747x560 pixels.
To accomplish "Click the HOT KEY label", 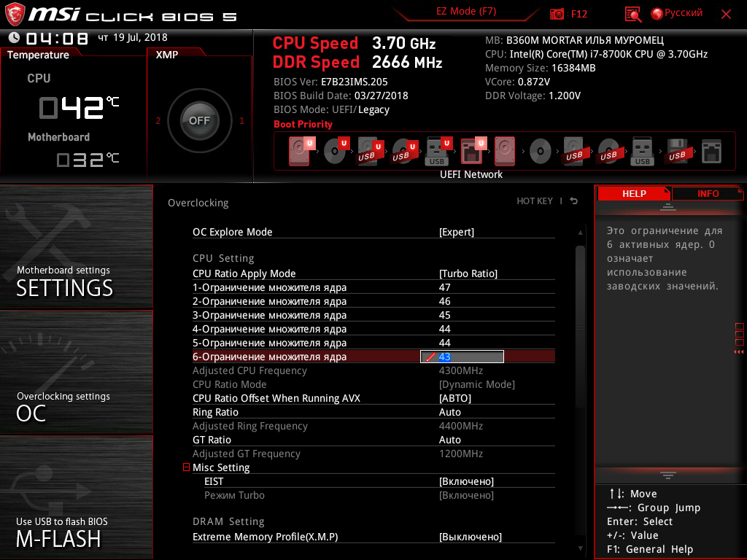I will coord(535,201).
